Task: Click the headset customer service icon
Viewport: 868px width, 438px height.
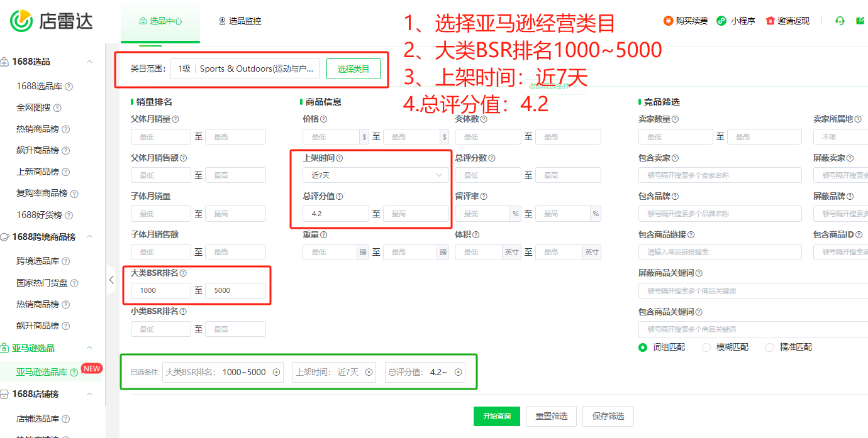Action: point(839,21)
